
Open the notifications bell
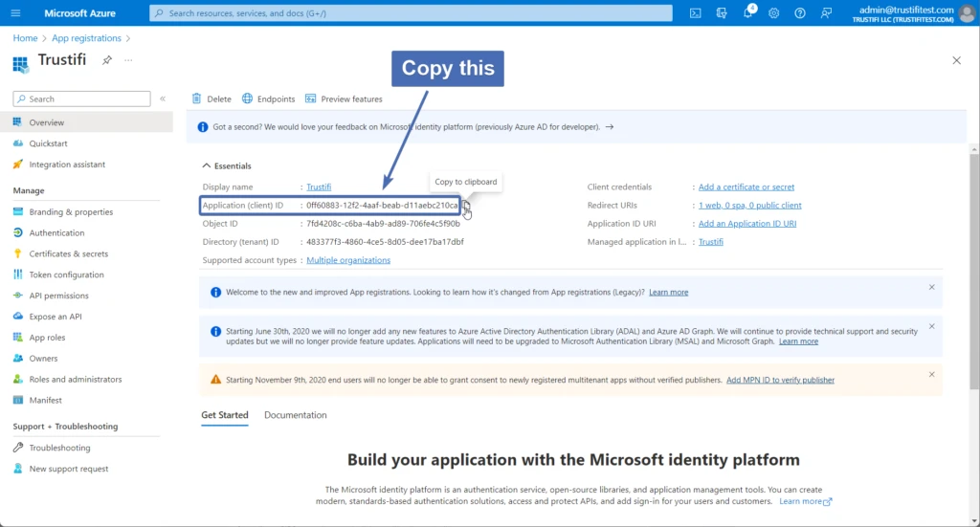click(748, 13)
